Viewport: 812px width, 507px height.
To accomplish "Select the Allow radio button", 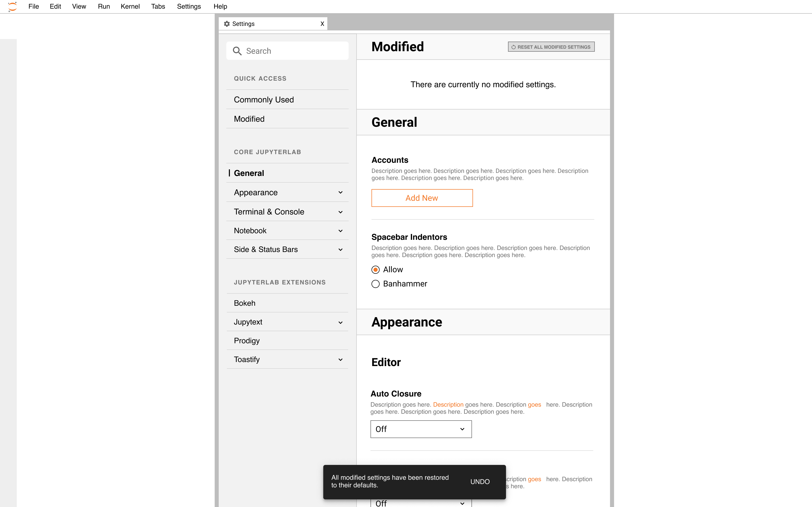I will tap(375, 269).
